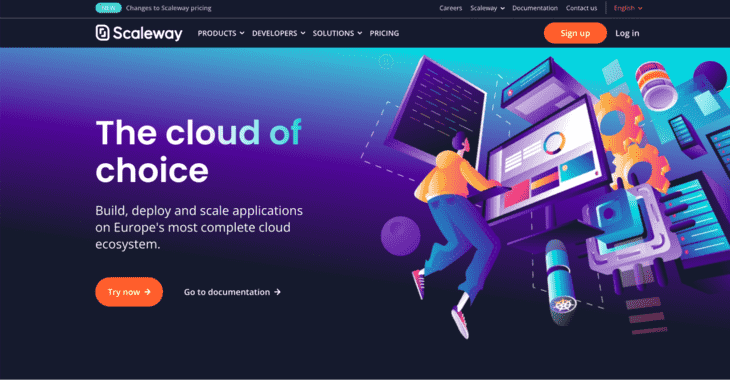Click the purple sphere in hero illustration
Image resolution: width=730 pixels, height=380 pixels.
click(x=400, y=236)
